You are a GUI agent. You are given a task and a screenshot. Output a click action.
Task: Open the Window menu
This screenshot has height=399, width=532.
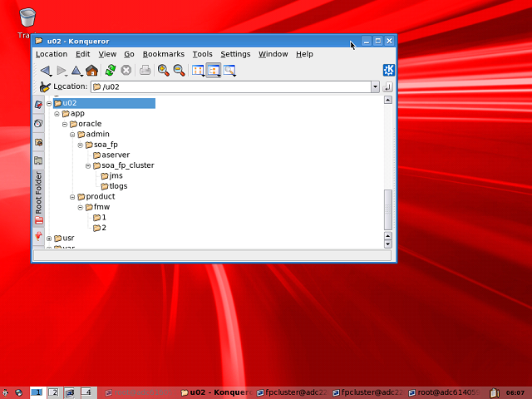pos(273,54)
